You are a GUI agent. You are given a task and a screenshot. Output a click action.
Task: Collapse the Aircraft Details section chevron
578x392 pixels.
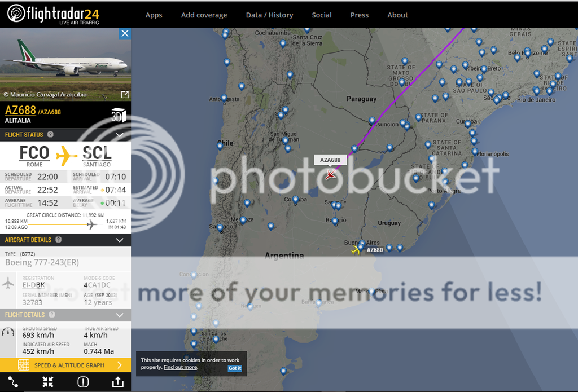point(120,240)
